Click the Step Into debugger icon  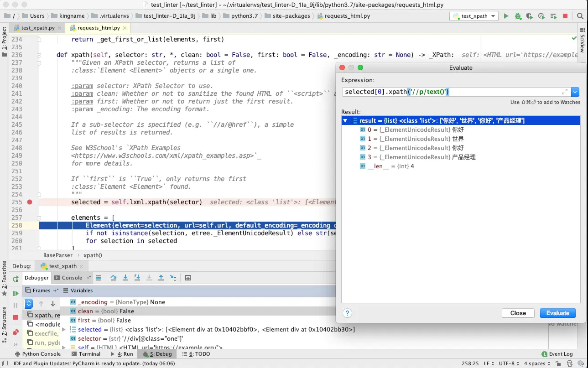[125, 278]
